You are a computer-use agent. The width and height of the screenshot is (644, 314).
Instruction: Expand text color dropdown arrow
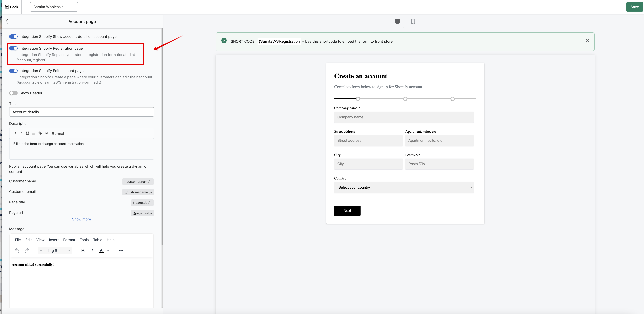click(x=108, y=251)
